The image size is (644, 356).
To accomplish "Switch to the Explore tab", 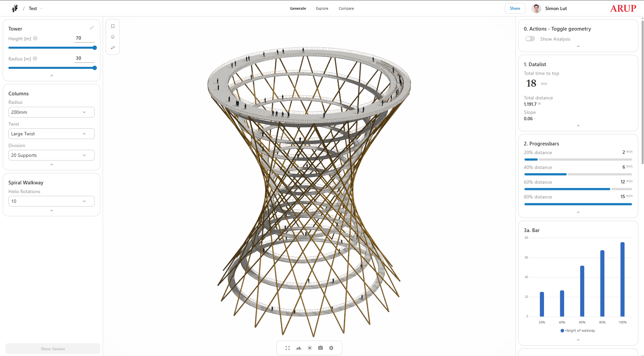I will (x=322, y=8).
